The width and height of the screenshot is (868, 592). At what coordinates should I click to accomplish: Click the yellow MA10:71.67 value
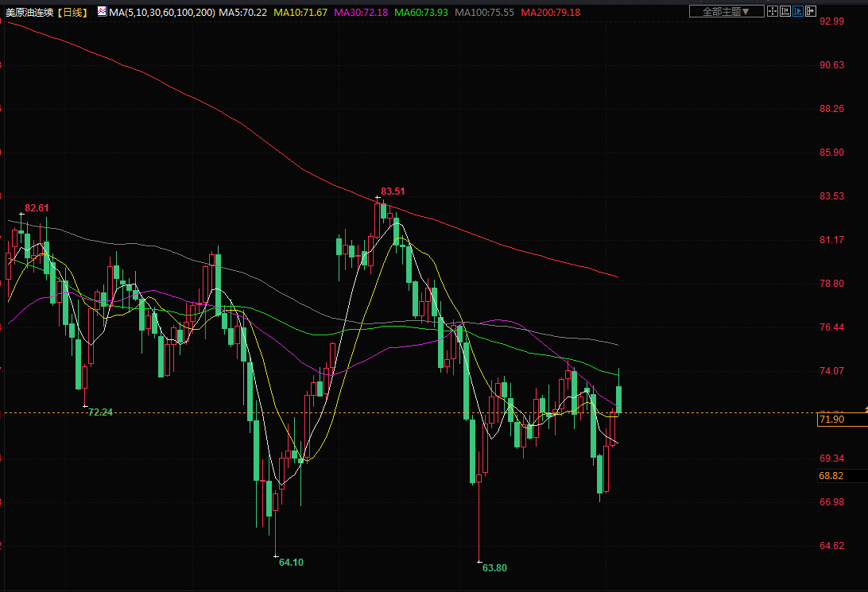(300, 12)
